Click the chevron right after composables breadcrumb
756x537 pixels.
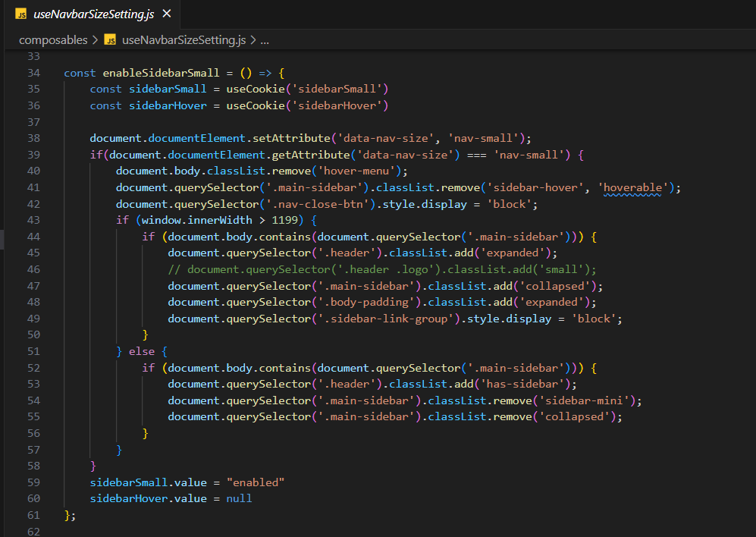(x=95, y=40)
